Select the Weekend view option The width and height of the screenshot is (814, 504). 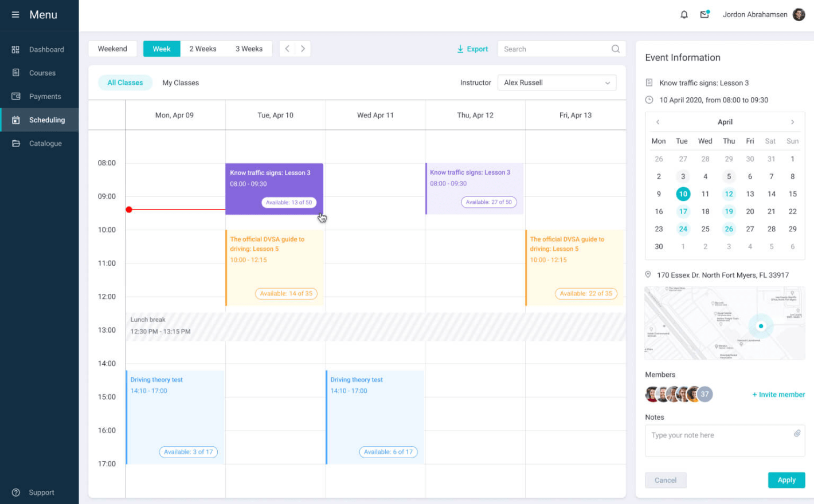click(112, 49)
